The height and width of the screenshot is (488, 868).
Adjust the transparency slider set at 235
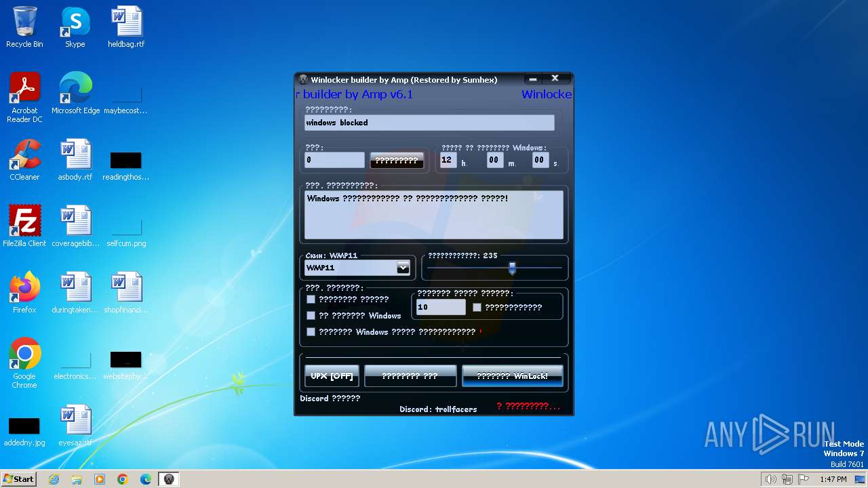[x=512, y=268]
